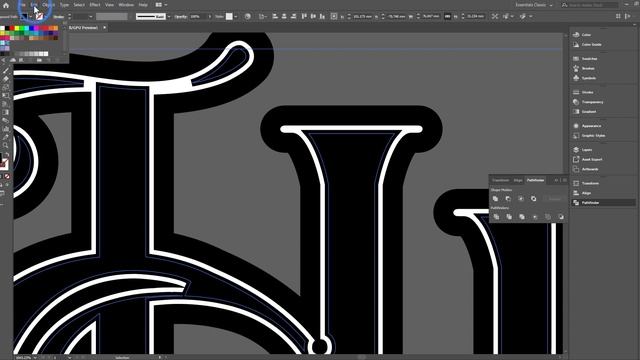Select the red swatch in Swatches panel
Viewport: 640px width, 360px height.
[x=12, y=28]
